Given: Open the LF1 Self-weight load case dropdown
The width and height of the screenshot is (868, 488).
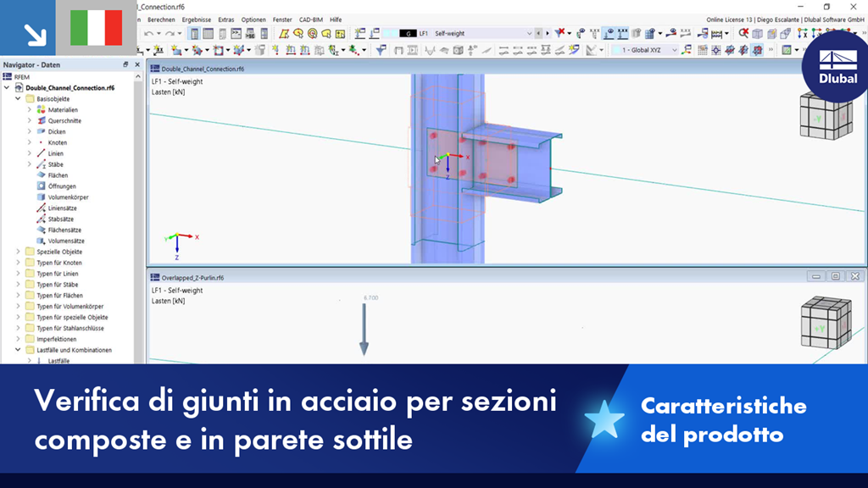Looking at the screenshot, I should point(528,31).
